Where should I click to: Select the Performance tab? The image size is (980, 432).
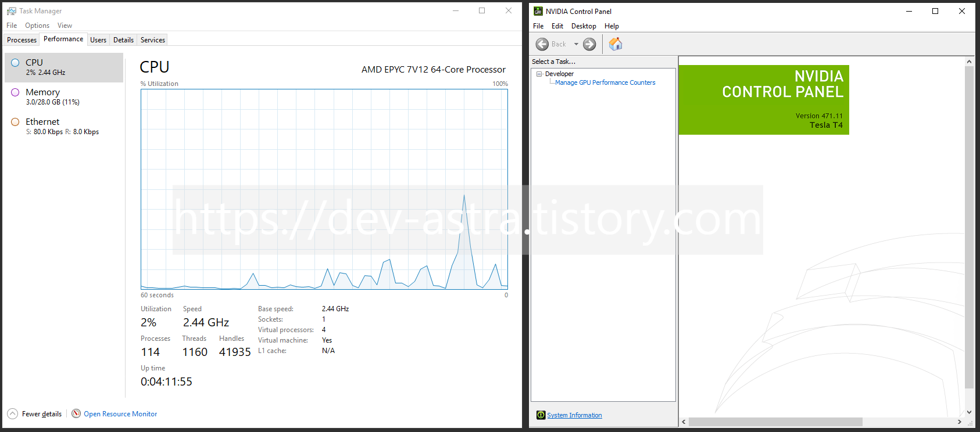click(x=63, y=39)
